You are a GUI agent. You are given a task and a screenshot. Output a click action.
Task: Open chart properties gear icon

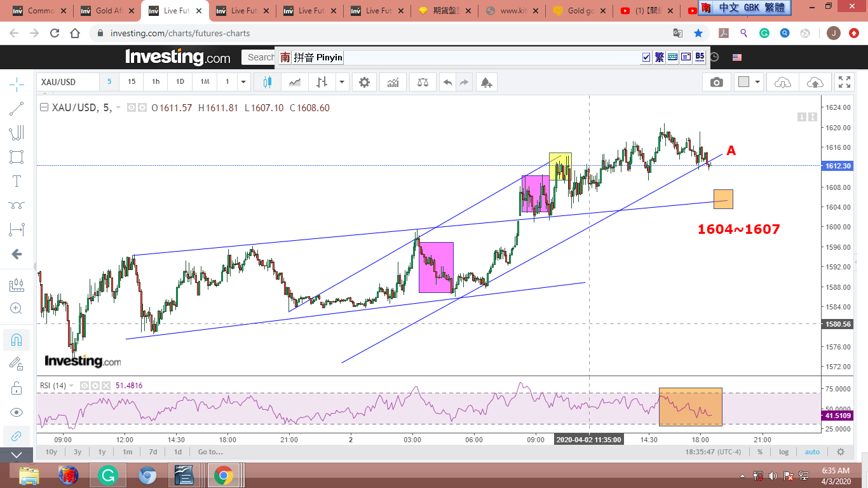364,82
